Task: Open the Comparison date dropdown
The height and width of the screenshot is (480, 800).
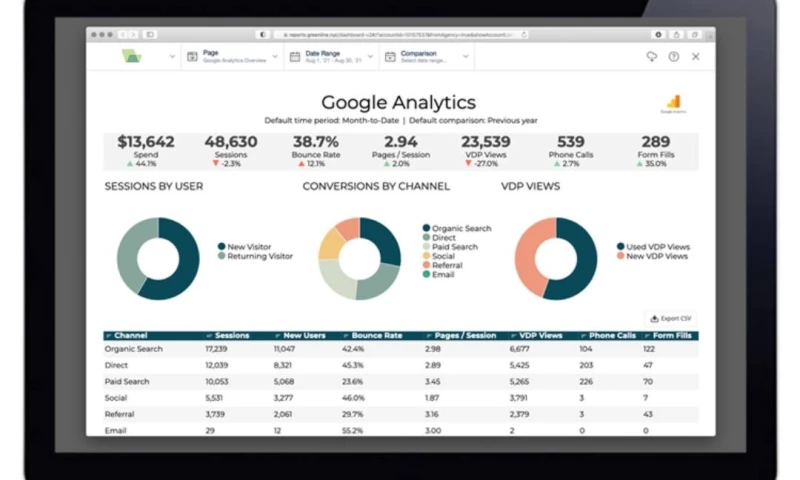Action: tap(427, 57)
